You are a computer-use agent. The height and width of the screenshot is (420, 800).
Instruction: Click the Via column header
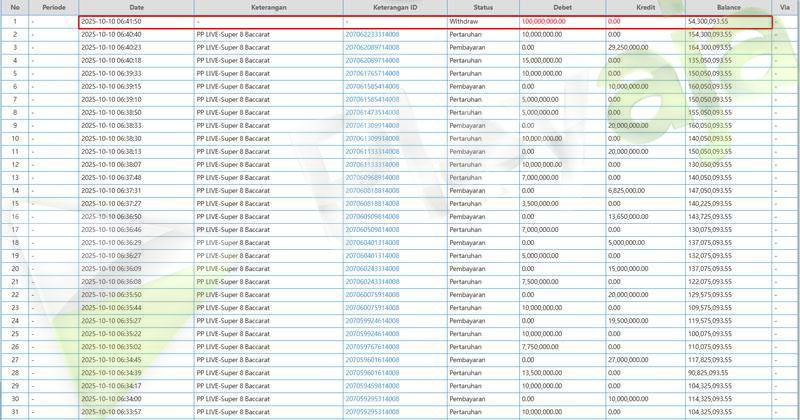784,7
